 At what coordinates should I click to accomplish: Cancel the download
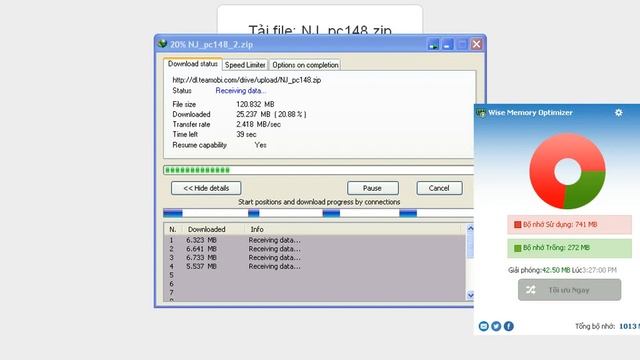[x=439, y=188]
